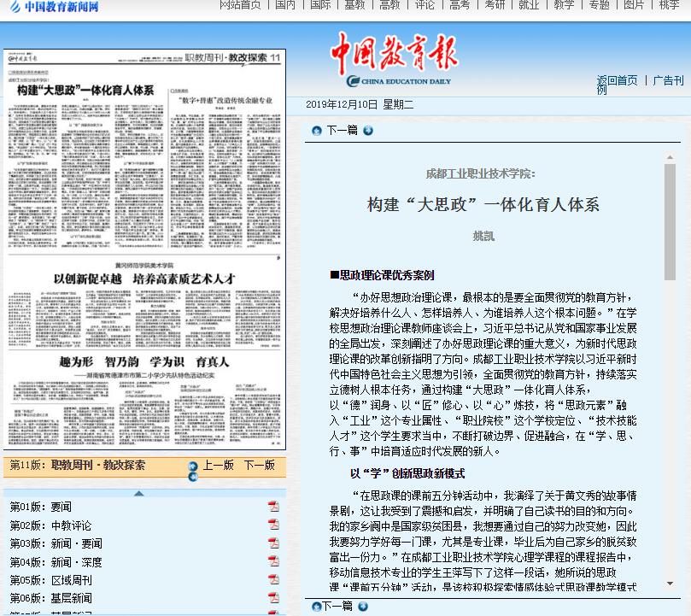This screenshot has width=691, height=616.
Task: Click round up-arrow icon left of 上一版
Action: [x=192, y=466]
